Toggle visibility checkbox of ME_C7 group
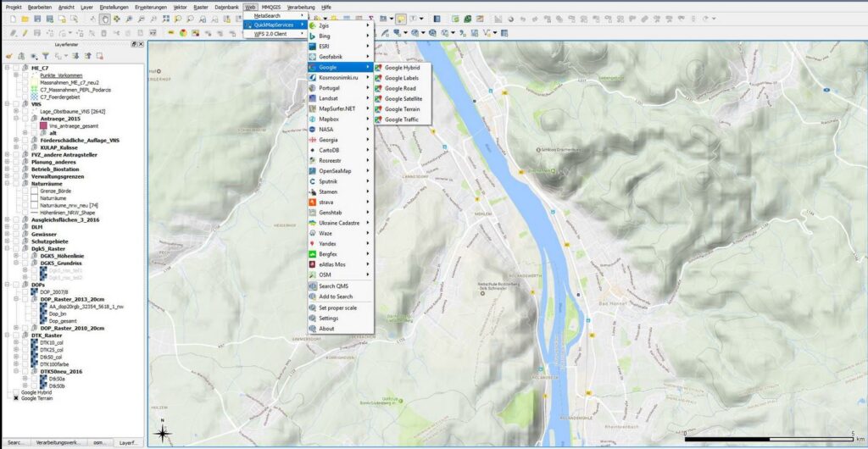 click(16, 68)
